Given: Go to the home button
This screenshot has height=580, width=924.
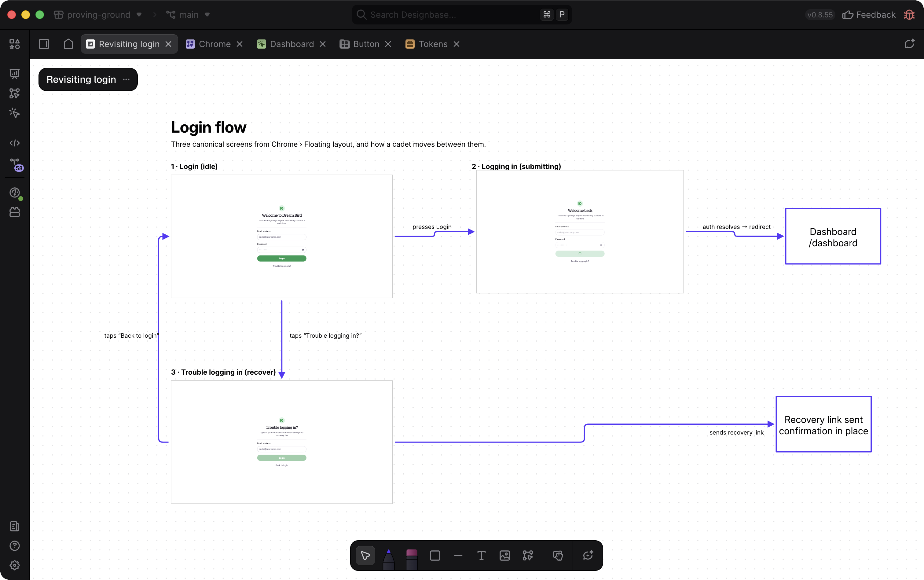Looking at the screenshot, I should [x=68, y=44].
